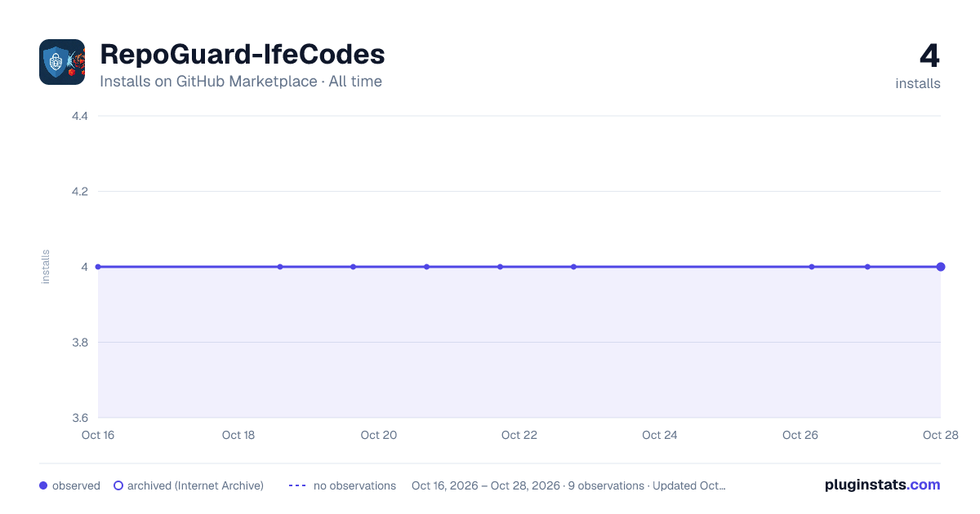980x514 pixels.
Task: Click the '4.2' y-axis label
Action: click(80, 192)
